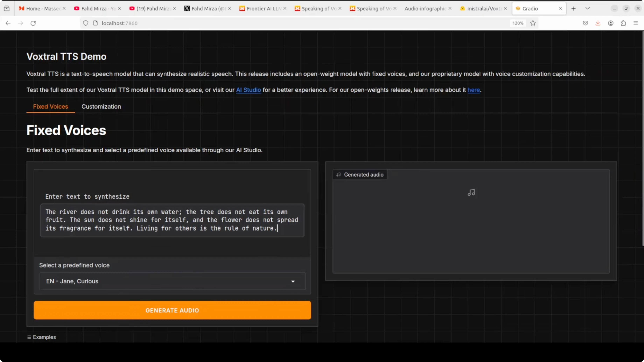Image resolution: width=644 pixels, height=362 pixels.
Task: Expand the Examples section
Action: [x=41, y=337]
